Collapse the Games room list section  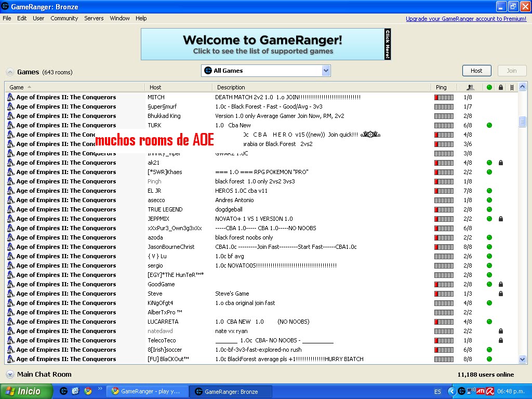click(10, 72)
